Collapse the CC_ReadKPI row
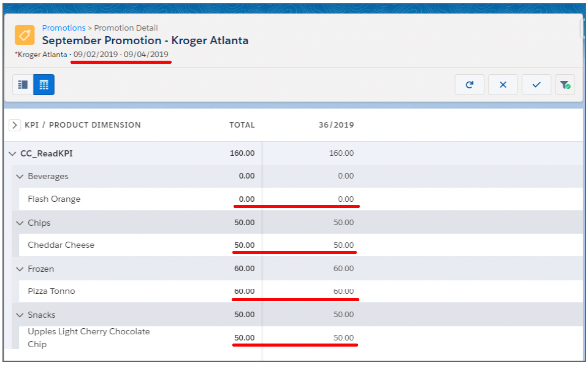Image resolution: width=588 pixels, height=365 pixels. click(x=12, y=154)
